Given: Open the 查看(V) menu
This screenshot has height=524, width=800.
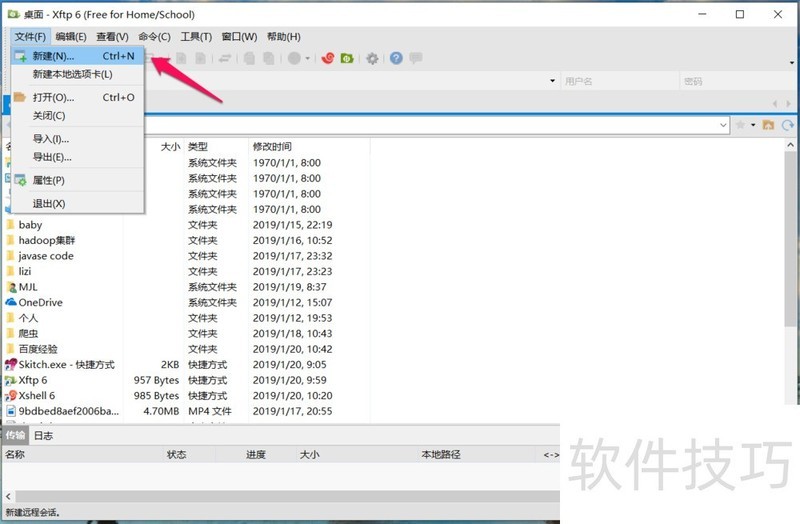Looking at the screenshot, I should click(x=112, y=37).
